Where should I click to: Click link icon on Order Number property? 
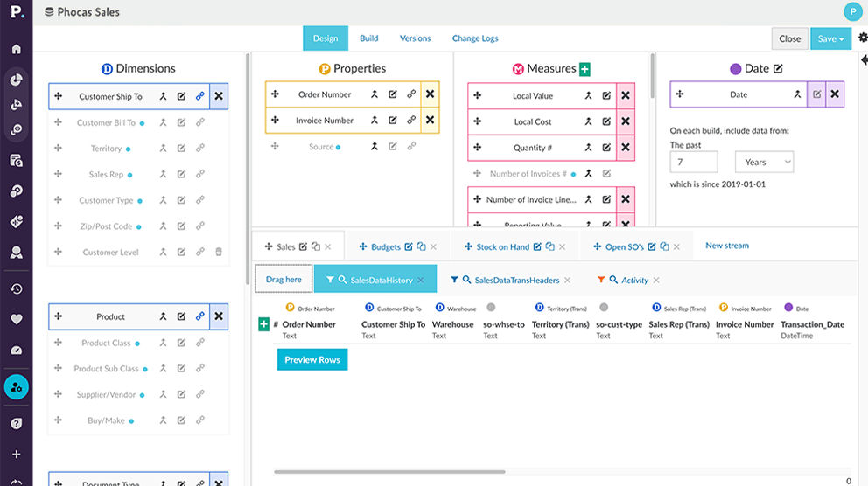411,94
